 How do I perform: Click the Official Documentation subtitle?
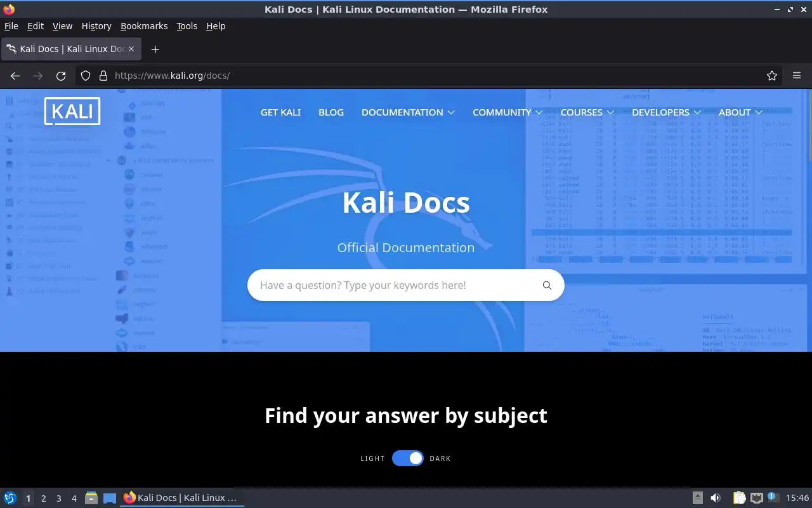[406, 248]
